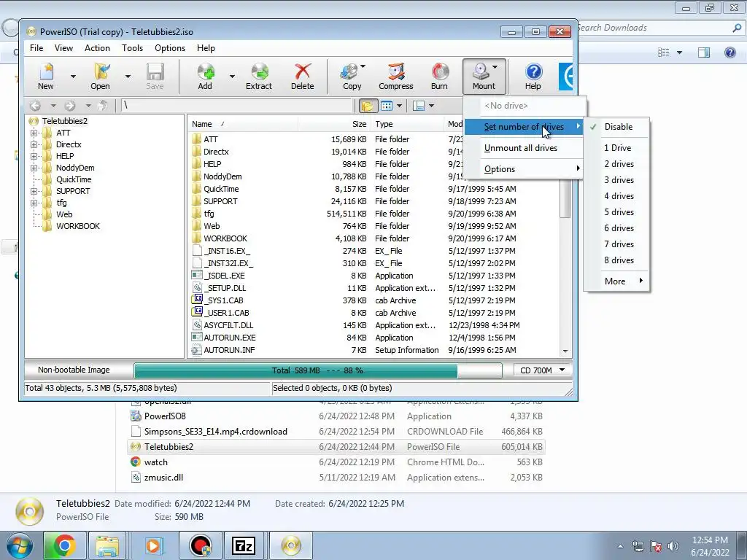
Task: Click the Add files toolbar icon
Action: (x=205, y=76)
